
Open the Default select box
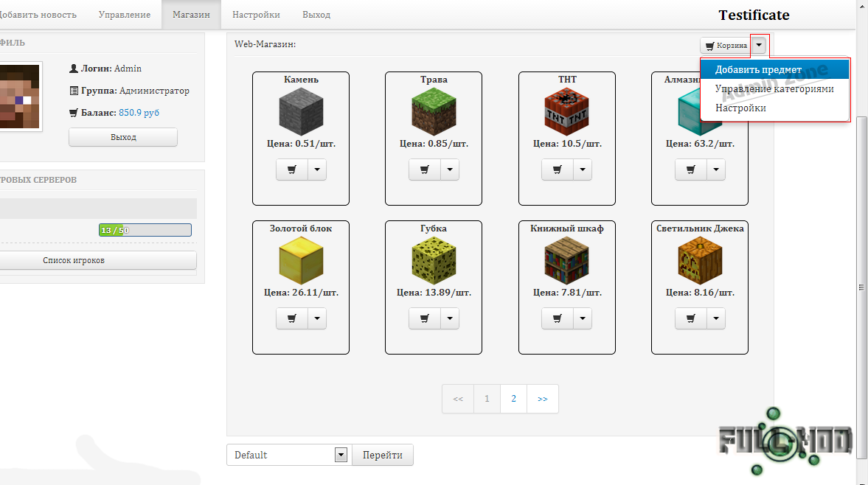tap(289, 455)
